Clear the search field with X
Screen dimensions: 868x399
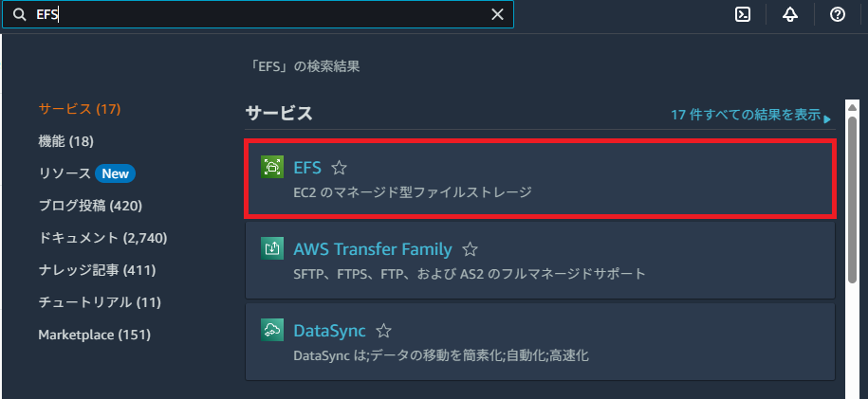pyautogui.click(x=498, y=15)
